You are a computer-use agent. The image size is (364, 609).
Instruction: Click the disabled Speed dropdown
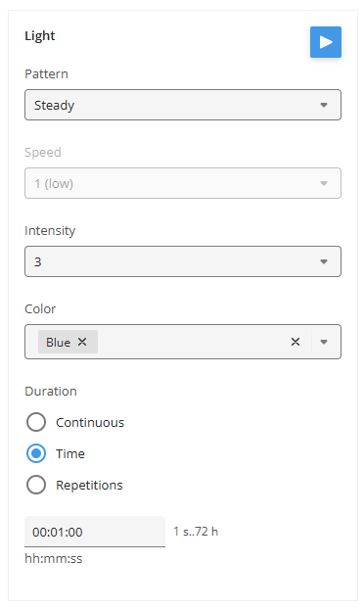pos(183,183)
